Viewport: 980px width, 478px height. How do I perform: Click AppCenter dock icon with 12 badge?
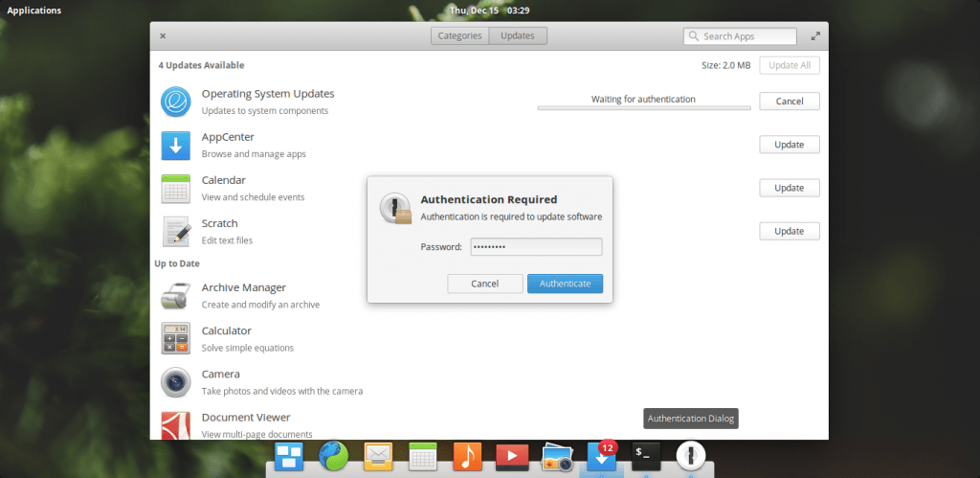click(x=601, y=457)
